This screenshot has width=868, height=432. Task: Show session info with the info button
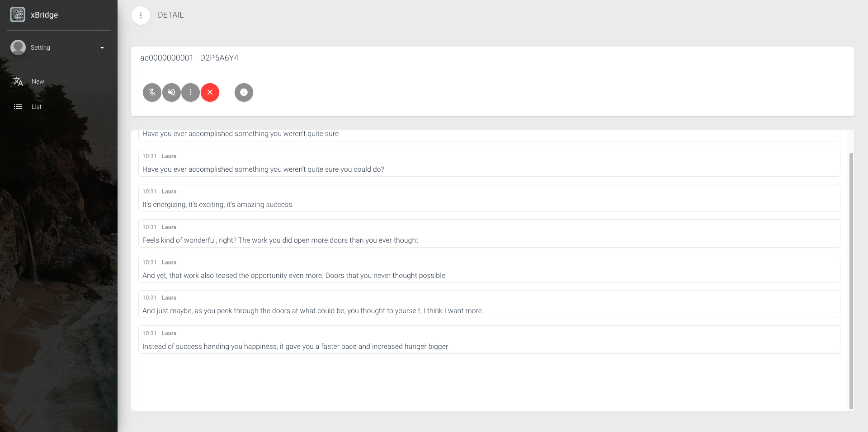244,93
